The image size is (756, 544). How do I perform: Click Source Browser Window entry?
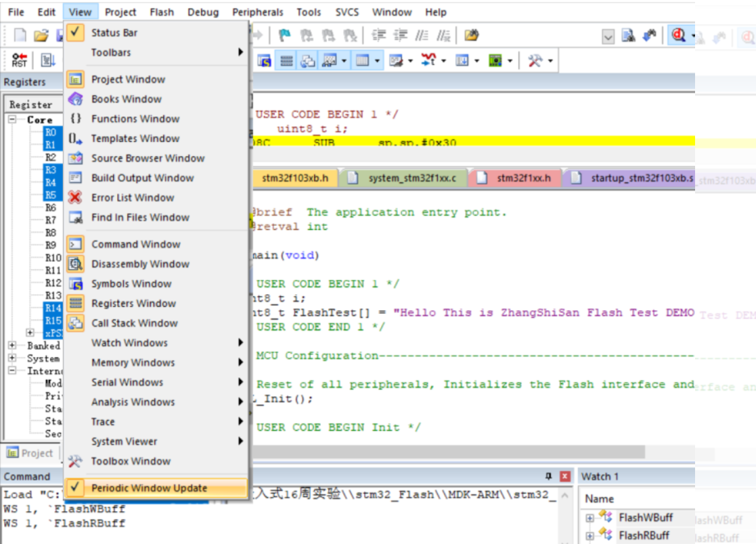click(x=156, y=158)
